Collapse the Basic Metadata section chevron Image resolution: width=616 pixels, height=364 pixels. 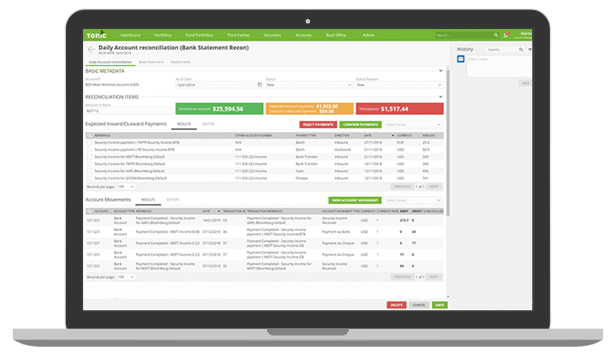click(440, 70)
